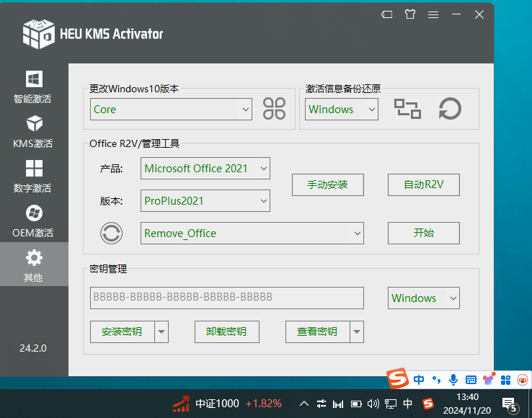Click the 卸载密钥 button
Viewport: 532px width, 418px height.
click(x=227, y=332)
